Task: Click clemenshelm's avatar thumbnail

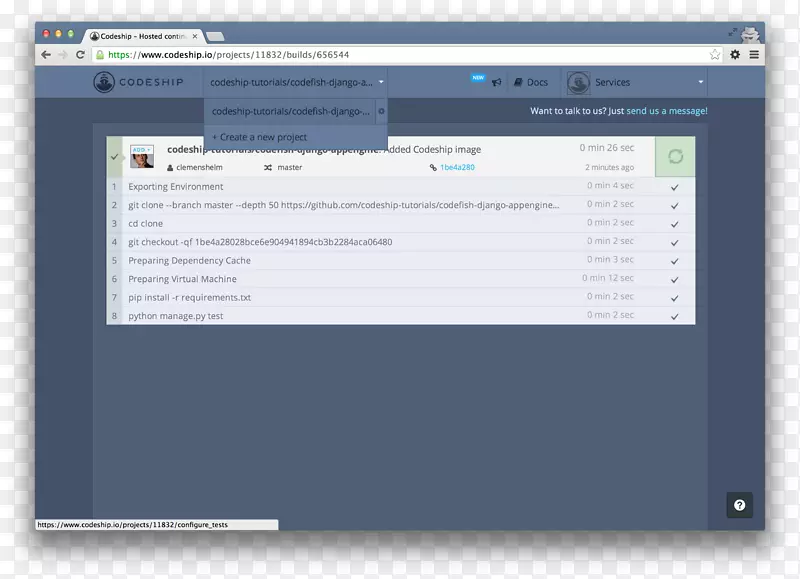Action: (x=142, y=157)
